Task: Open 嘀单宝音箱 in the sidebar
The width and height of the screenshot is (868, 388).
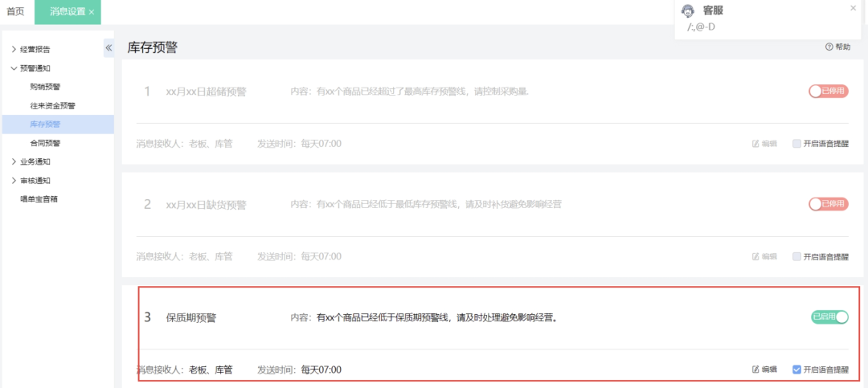Action: [39, 199]
